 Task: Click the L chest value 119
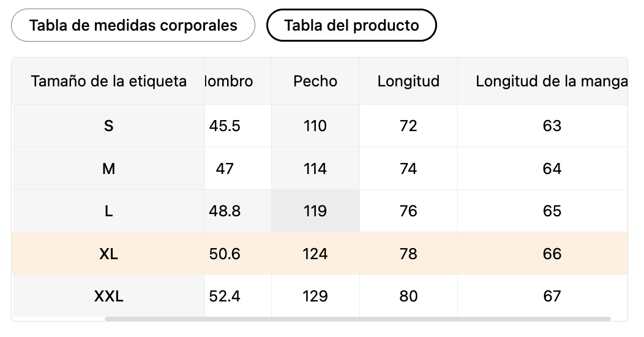pyautogui.click(x=315, y=211)
